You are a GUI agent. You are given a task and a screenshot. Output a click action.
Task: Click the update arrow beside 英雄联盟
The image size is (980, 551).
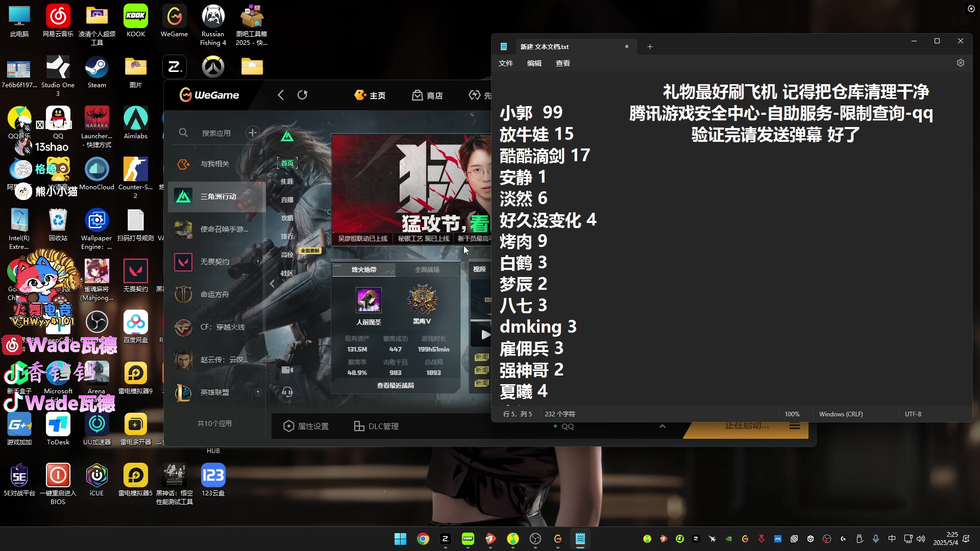[x=258, y=392]
